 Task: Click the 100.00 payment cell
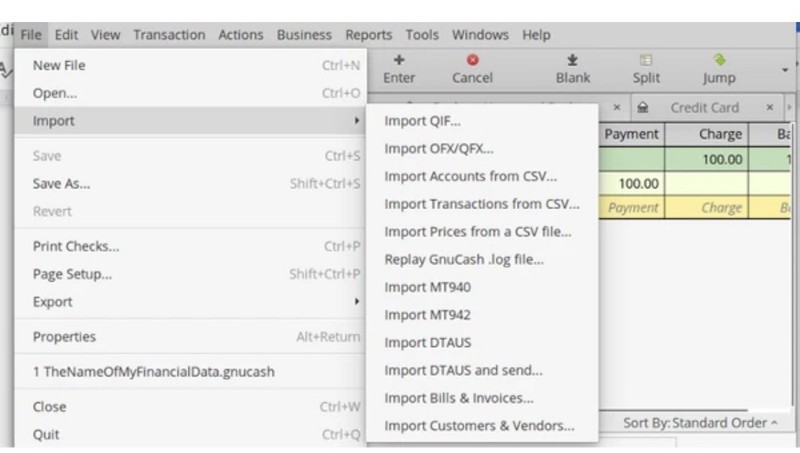tap(631, 183)
